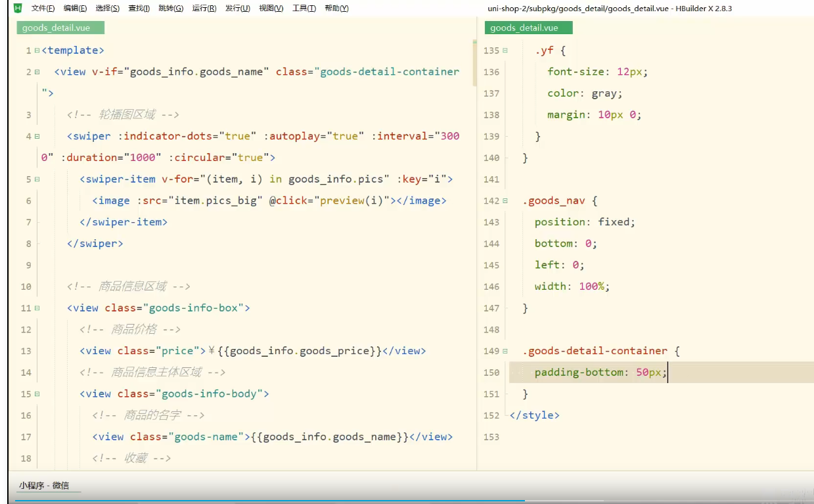Viewport: 814px width, 504px height.
Task: Open the 文件(F) menu
Action: [x=43, y=9]
